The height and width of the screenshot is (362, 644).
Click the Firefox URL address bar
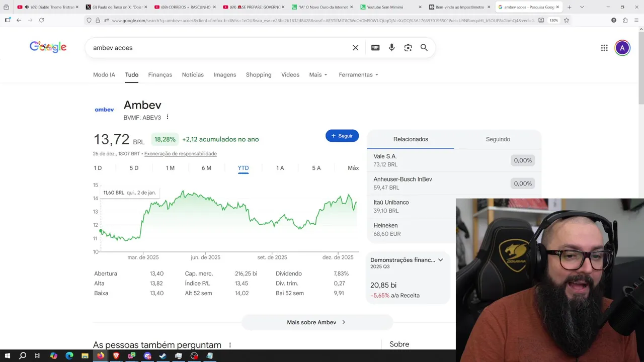pos(322,20)
